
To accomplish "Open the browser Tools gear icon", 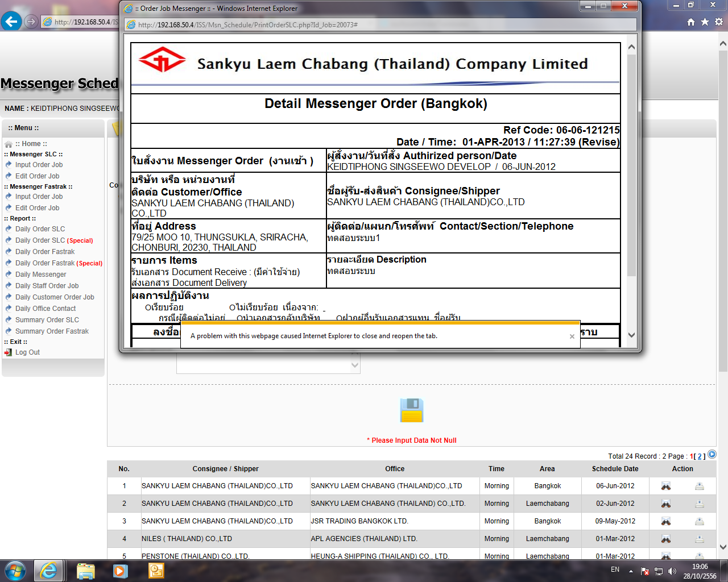I will [719, 22].
